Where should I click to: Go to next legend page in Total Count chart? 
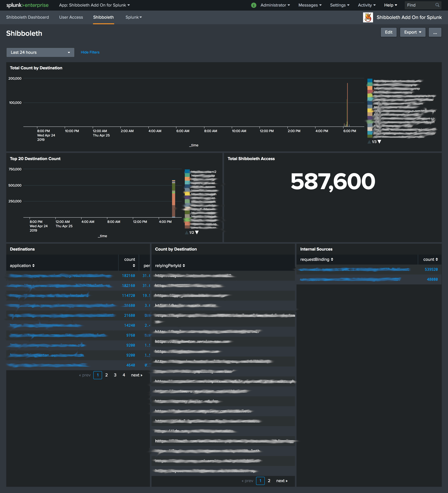[379, 142]
